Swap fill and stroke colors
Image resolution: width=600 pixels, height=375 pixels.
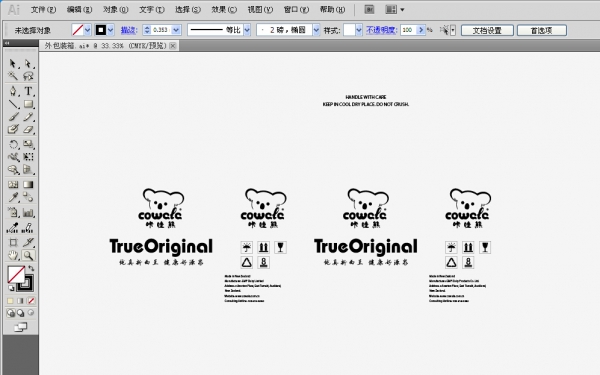(x=31, y=268)
